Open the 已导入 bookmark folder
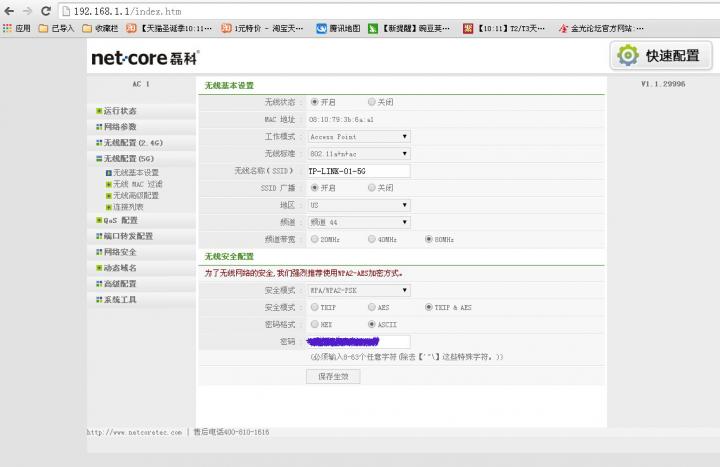Image resolution: width=720 pixels, height=467 pixels. pos(56,28)
